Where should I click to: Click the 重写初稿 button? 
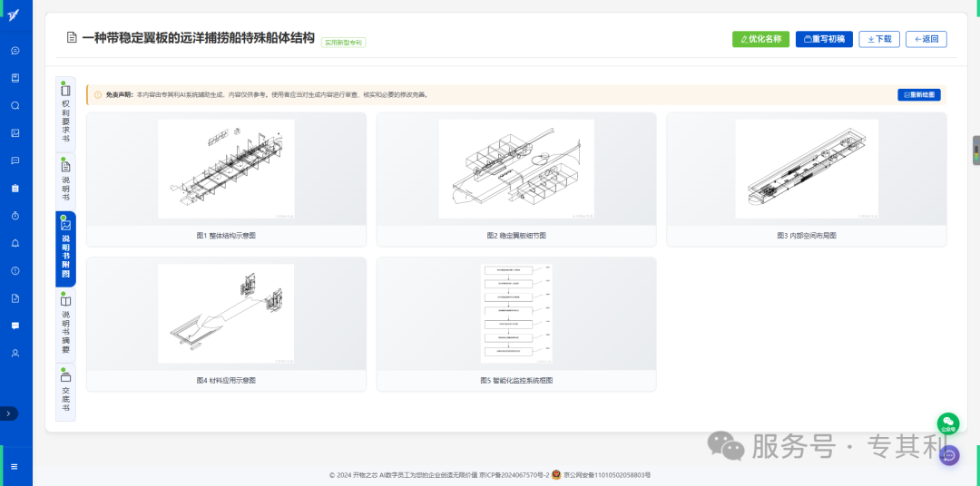pyautogui.click(x=824, y=39)
